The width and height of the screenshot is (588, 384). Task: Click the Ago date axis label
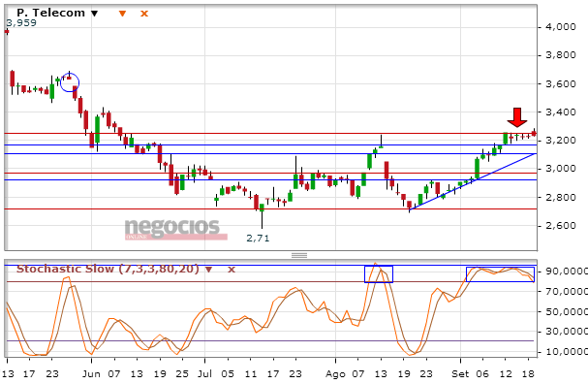click(335, 374)
